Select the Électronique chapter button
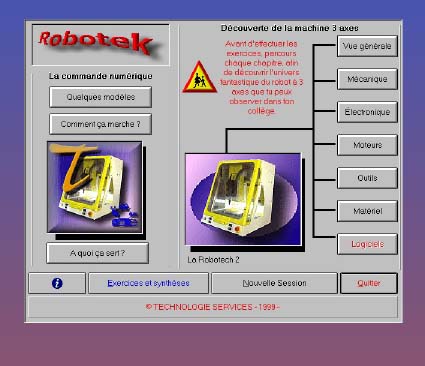 (x=367, y=112)
